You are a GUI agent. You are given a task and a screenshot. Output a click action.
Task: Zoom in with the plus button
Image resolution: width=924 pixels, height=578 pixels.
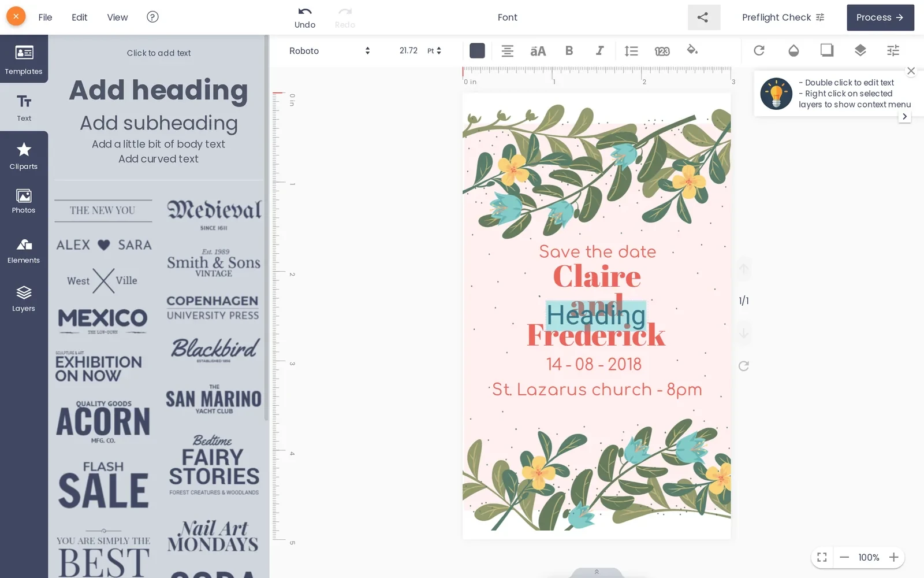coord(893,557)
